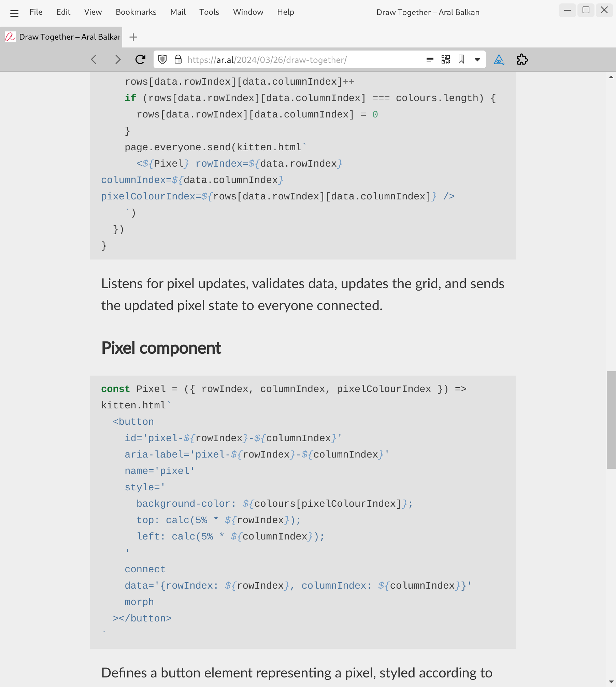Viewport: 616px width, 687px height.
Task: Open the Tools menu
Action: (x=209, y=12)
